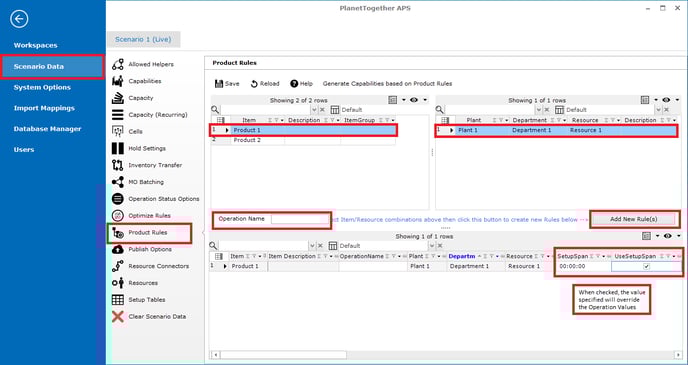
Task: Toggle eye visibility icon in rules grid
Action: click(667, 236)
